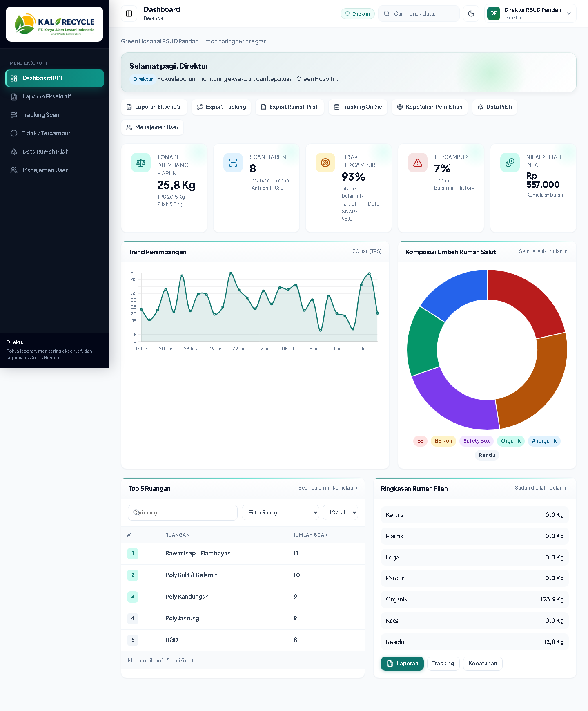588x711 pixels.
Task: Click the Export Tracking shortcut button
Action: pos(221,107)
